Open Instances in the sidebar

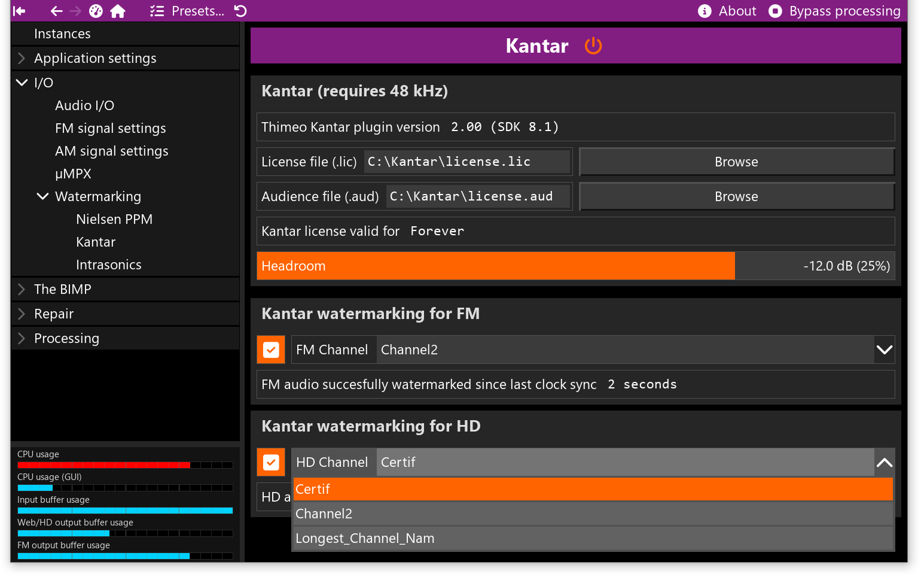[125, 34]
